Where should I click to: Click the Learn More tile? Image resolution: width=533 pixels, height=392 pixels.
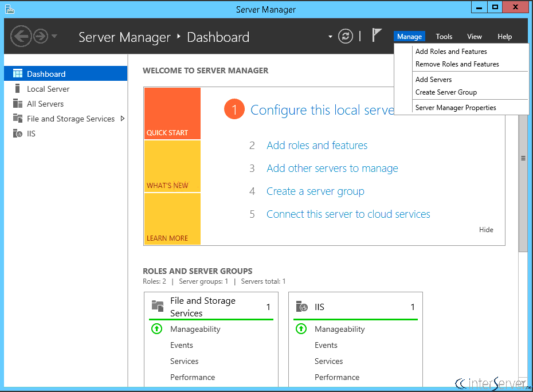pyautogui.click(x=173, y=218)
